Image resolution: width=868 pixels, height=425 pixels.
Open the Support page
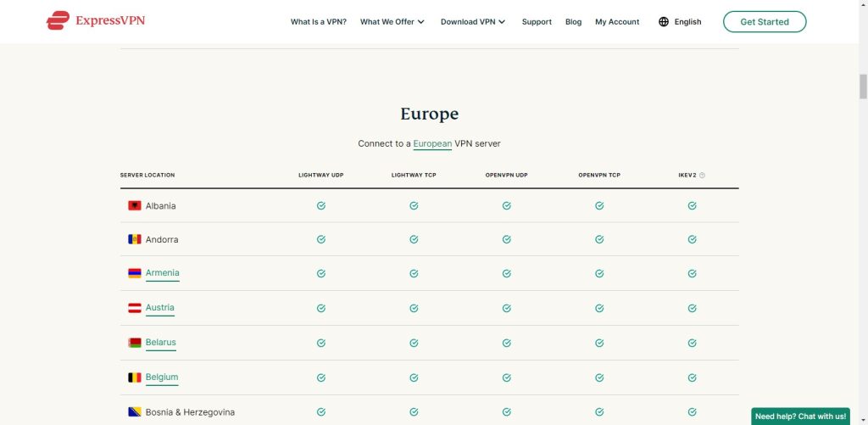point(537,22)
